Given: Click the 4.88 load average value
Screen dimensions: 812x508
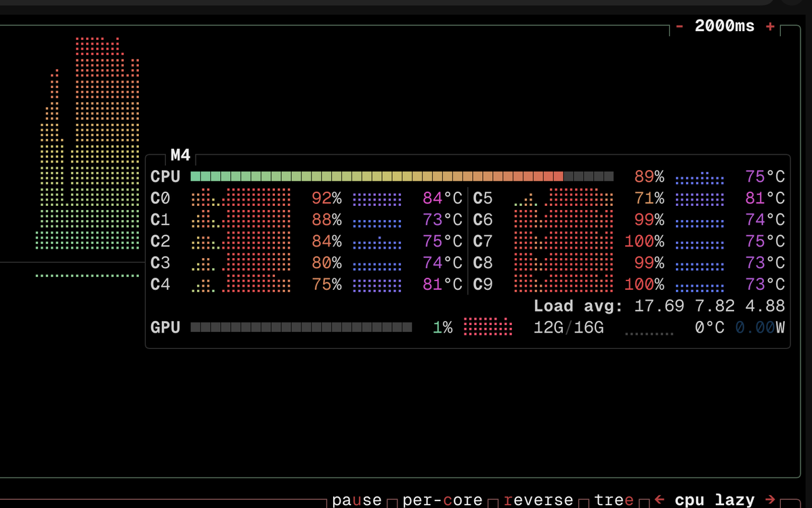Looking at the screenshot, I should 765,306.
